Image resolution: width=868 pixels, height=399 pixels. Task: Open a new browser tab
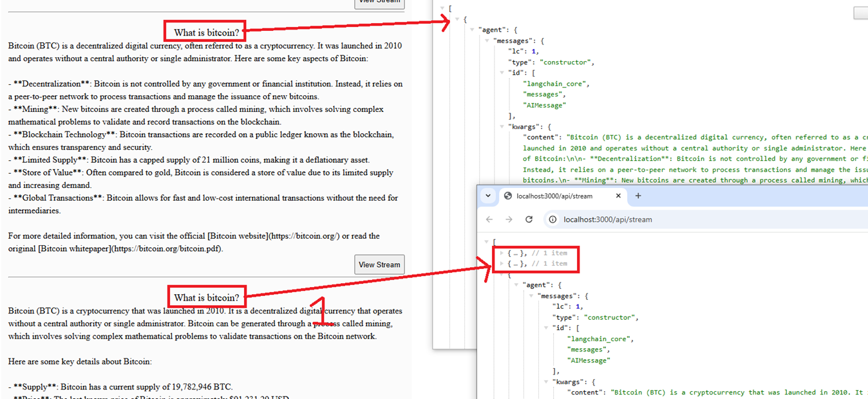point(638,196)
